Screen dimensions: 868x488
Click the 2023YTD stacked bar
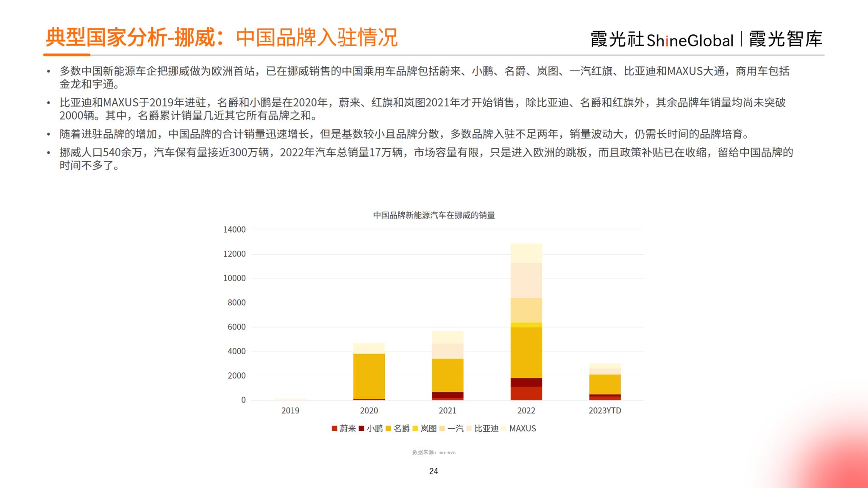[605, 383]
